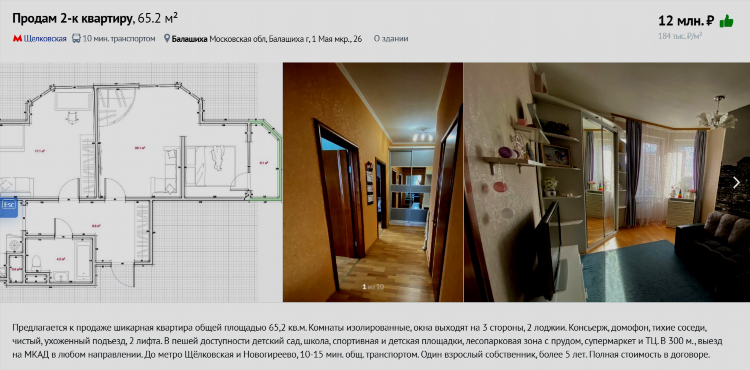Screen dimensions: 750x370
Task: Open the Щелковская metro station link
Action: [x=45, y=39]
